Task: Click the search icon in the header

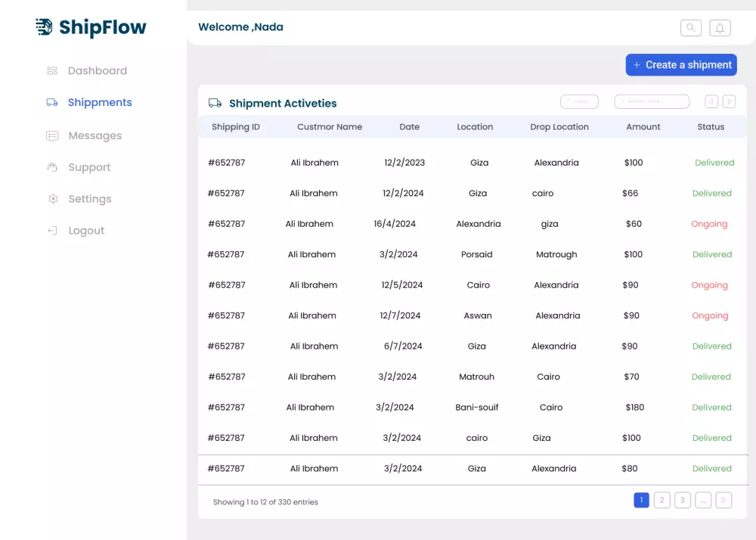Action: pos(690,28)
